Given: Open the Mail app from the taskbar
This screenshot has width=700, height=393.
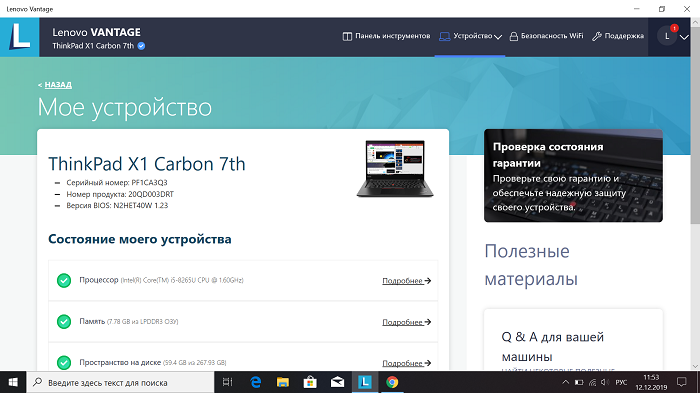Looking at the screenshot, I should [x=338, y=382].
